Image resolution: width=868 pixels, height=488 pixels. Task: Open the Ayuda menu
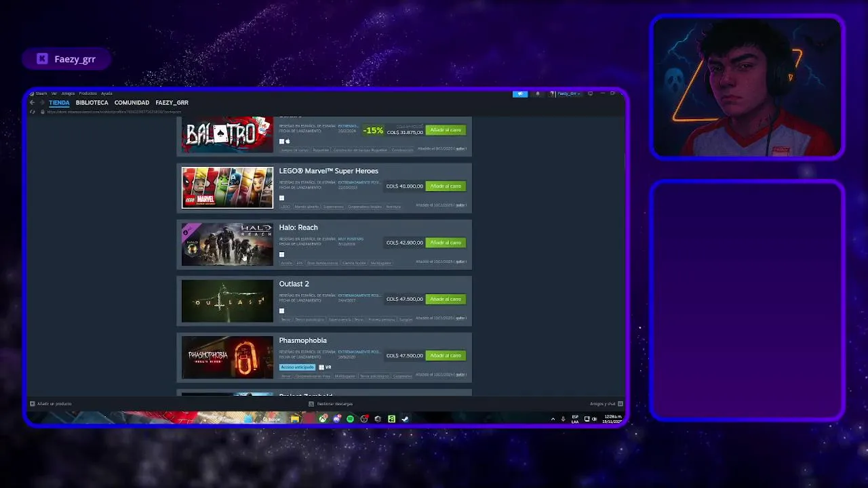click(106, 94)
